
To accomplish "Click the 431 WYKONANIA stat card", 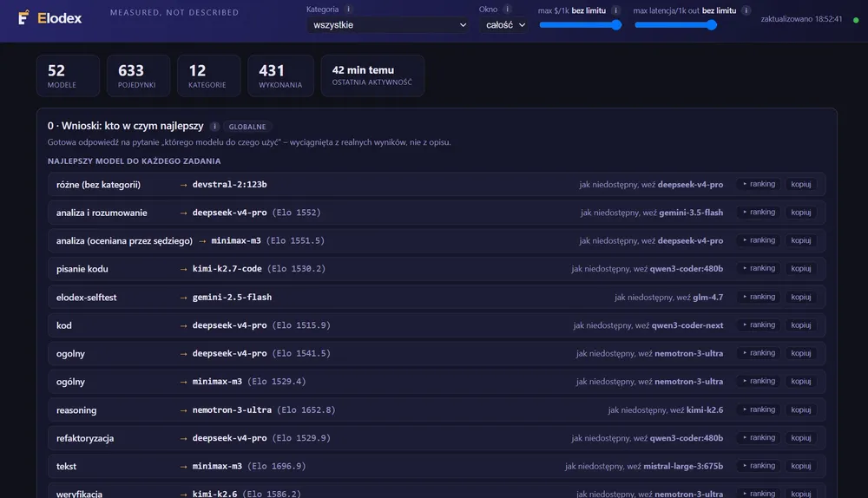I will (280, 75).
